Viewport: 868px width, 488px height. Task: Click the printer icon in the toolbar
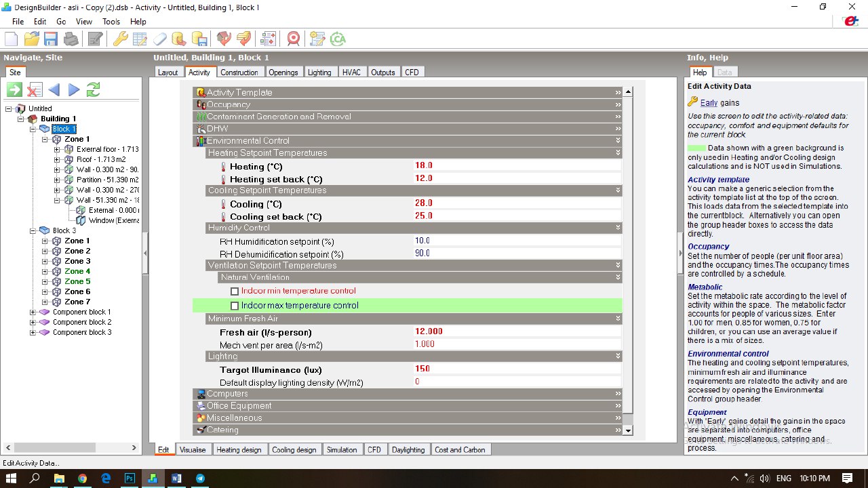(71, 39)
